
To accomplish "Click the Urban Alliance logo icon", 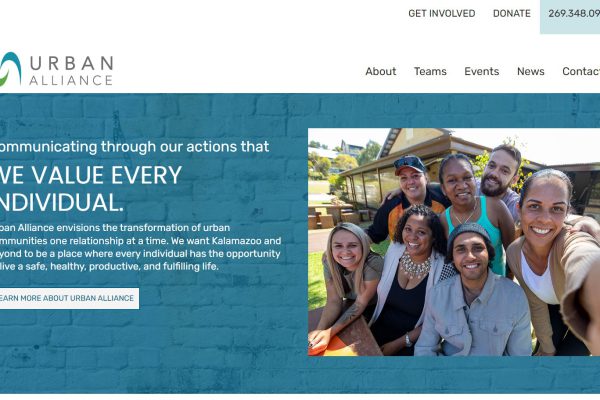I will click(x=10, y=69).
